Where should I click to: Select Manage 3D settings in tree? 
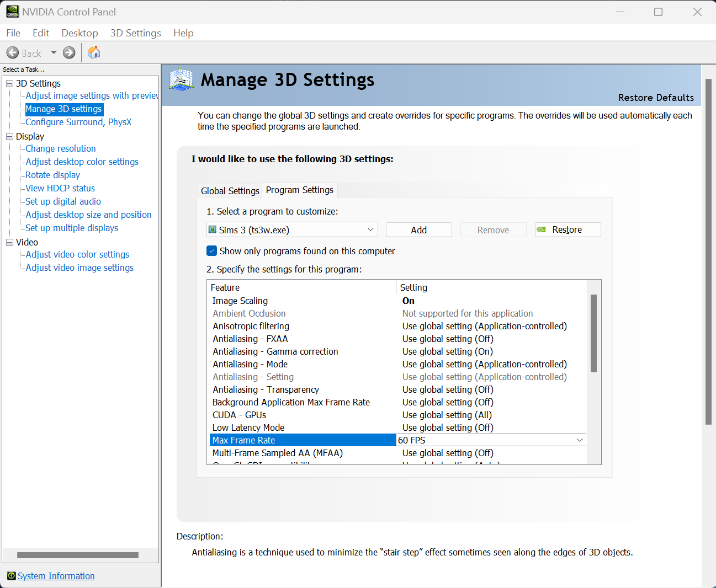click(x=64, y=109)
